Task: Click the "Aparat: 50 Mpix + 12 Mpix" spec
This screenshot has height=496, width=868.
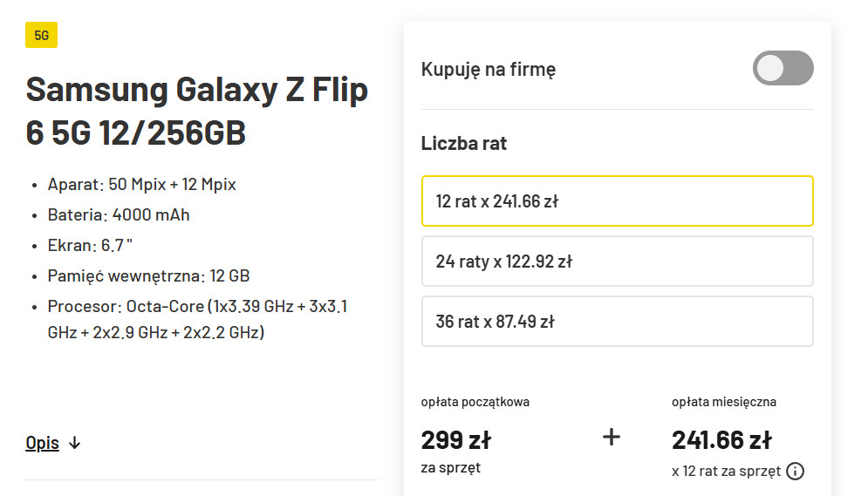Action: click(x=141, y=185)
